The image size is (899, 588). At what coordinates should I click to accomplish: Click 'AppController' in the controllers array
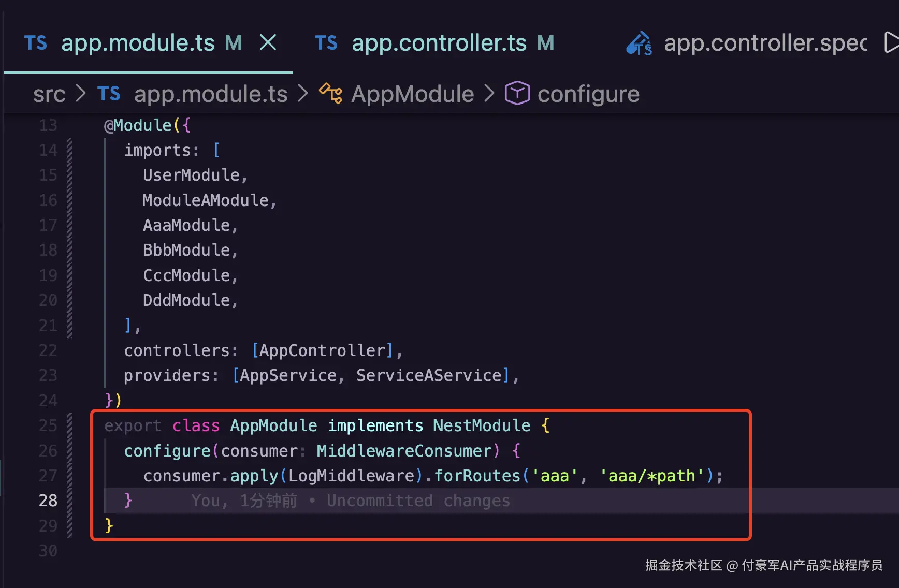[323, 350]
